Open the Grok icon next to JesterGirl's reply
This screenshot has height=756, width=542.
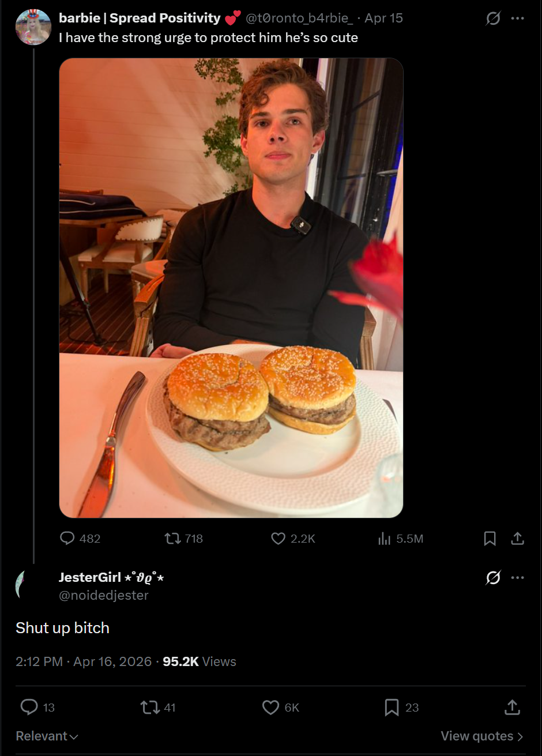tap(493, 577)
